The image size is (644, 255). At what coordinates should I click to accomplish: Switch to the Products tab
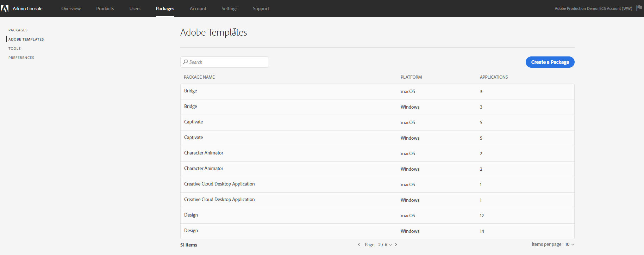[105, 8]
